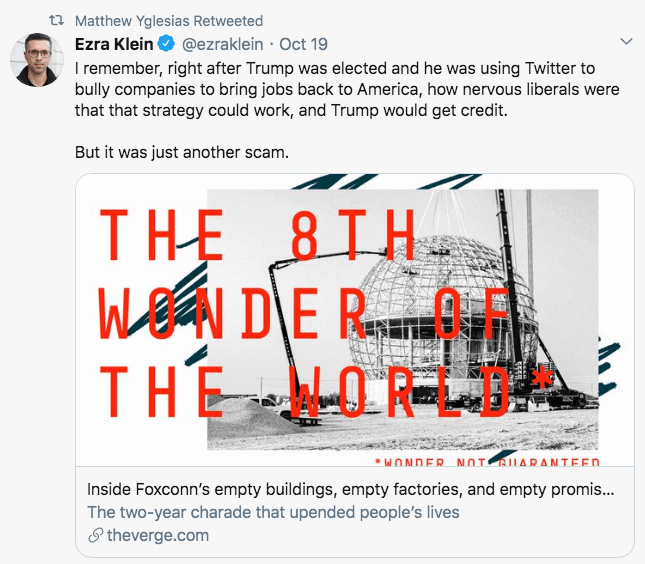Click the 'Wonder not guaranteed' footnote
The image size is (645, 564).
(x=487, y=462)
